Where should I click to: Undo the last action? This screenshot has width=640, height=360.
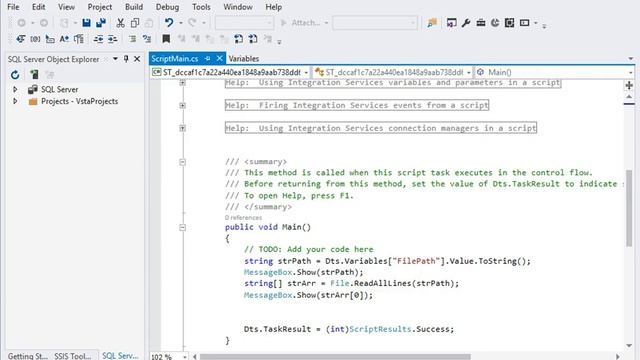pos(169,23)
